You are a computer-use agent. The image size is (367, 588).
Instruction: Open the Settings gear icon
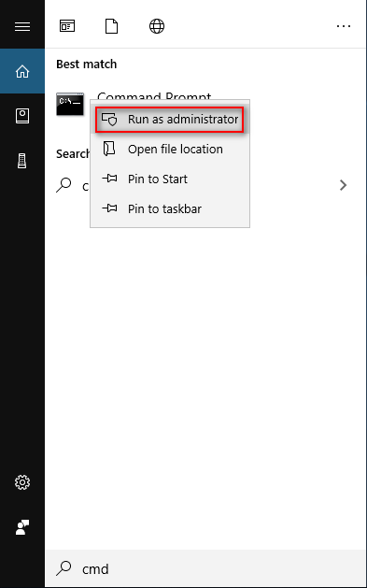tap(22, 482)
